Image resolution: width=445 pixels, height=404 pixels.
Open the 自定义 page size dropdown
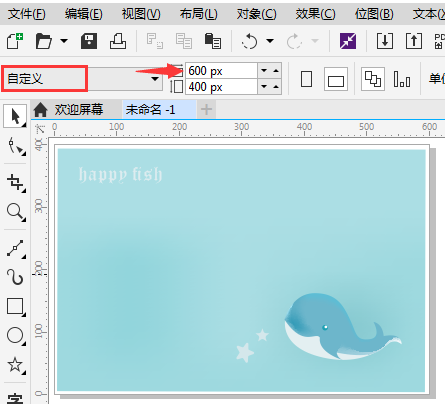click(154, 79)
